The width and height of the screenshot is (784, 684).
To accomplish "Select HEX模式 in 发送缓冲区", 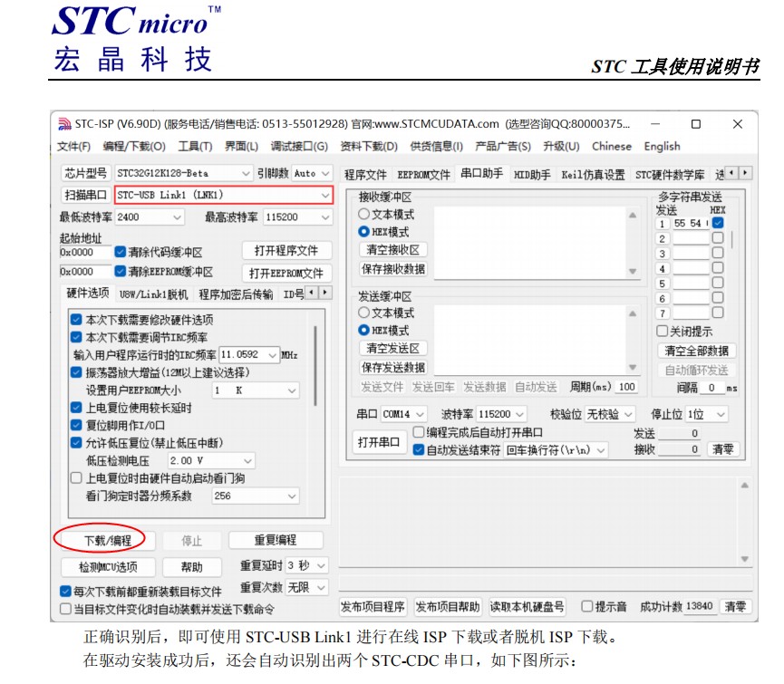I will [x=364, y=331].
